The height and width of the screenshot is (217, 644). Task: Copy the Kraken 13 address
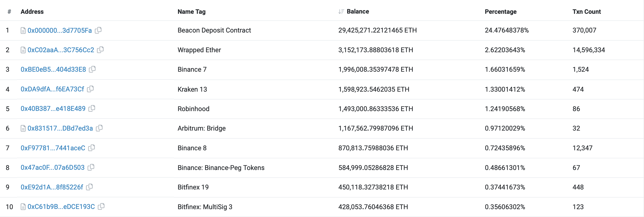[91, 89]
